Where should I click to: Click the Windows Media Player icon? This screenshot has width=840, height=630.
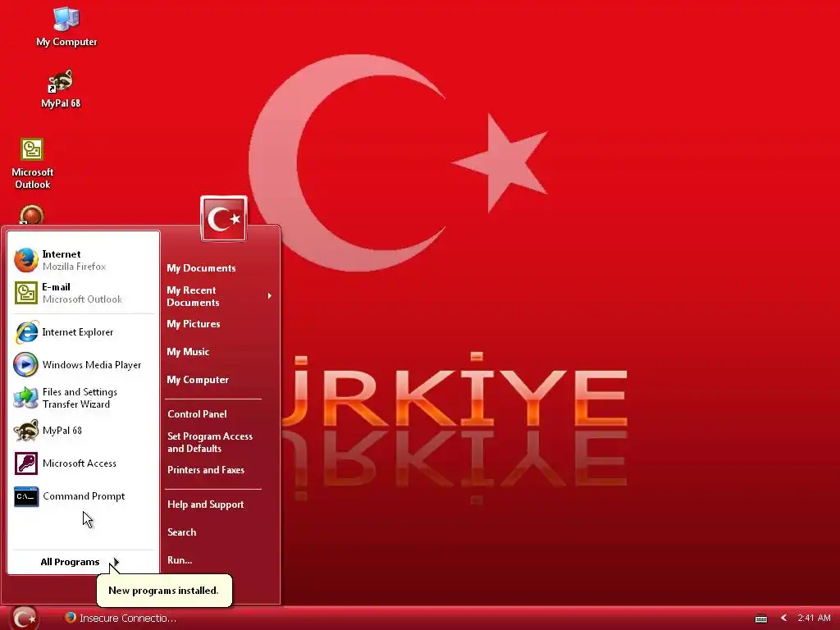(x=25, y=365)
